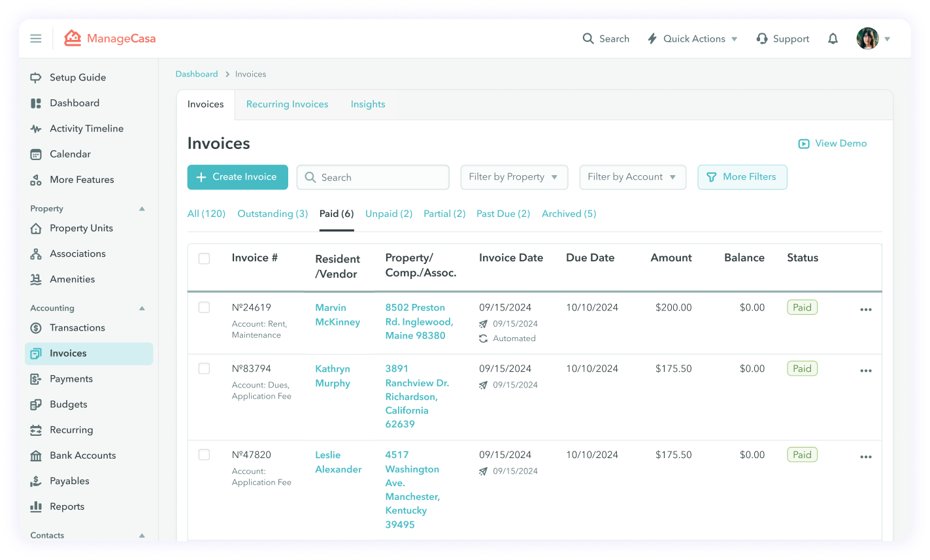Select the Outstanding (3) filter tab
930x560 pixels.
(273, 214)
